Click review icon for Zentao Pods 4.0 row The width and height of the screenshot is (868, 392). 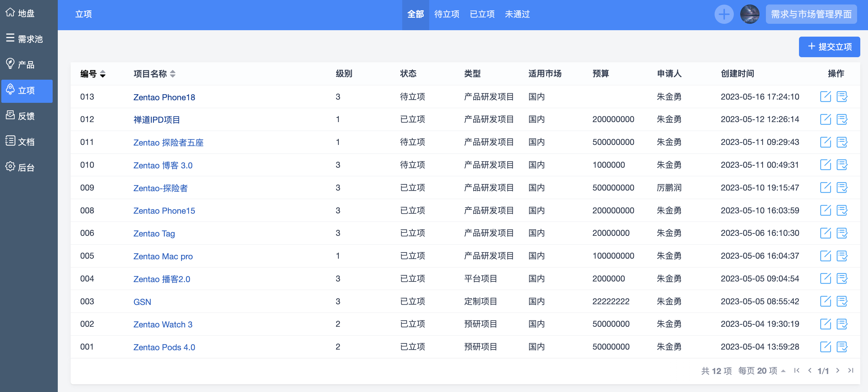pos(842,347)
